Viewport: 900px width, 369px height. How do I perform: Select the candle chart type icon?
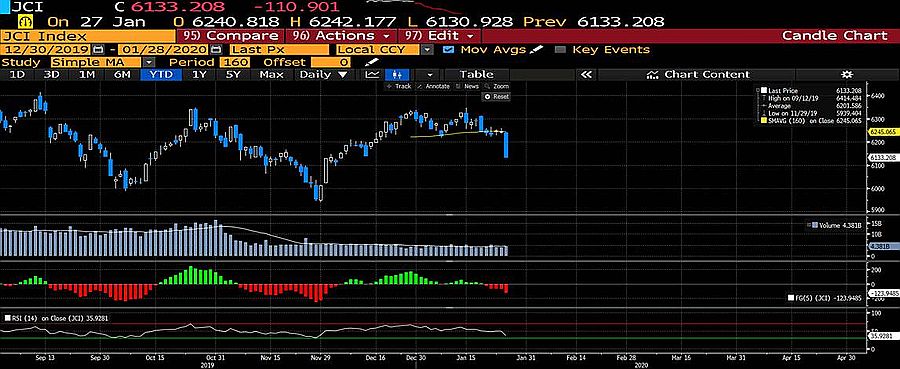397,75
